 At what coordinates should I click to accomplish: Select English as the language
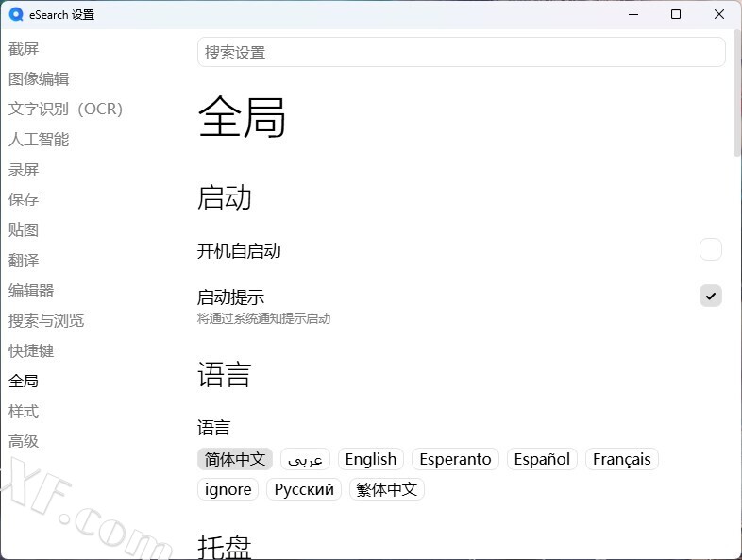point(370,459)
